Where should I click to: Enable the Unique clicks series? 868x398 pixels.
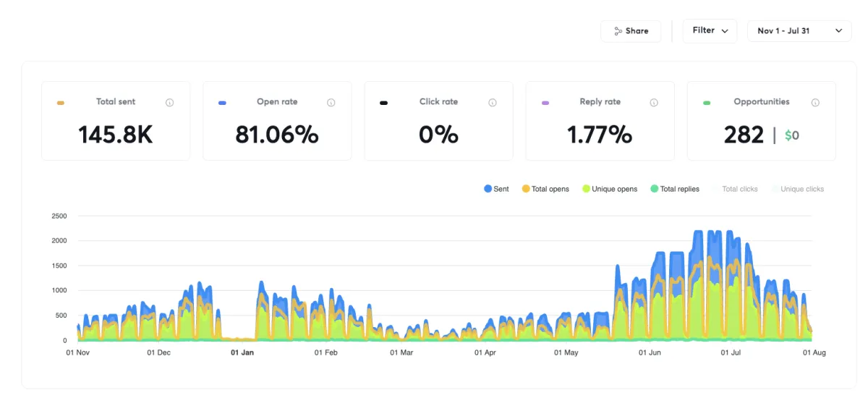click(797, 189)
